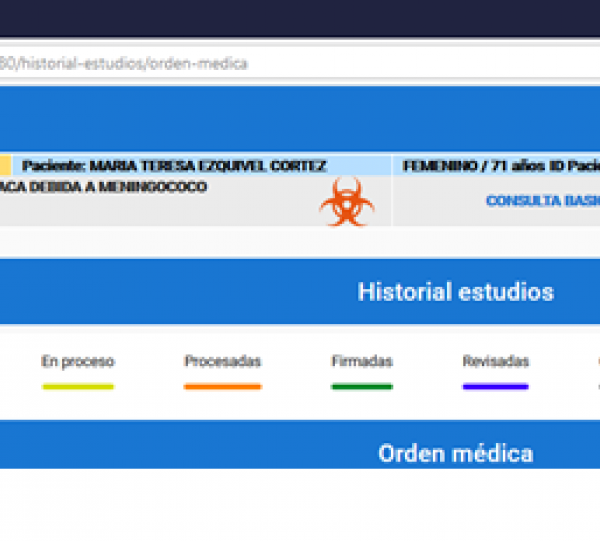This screenshot has height=541, width=600.
Task: Click the dark browser title bar
Action: 300,18
